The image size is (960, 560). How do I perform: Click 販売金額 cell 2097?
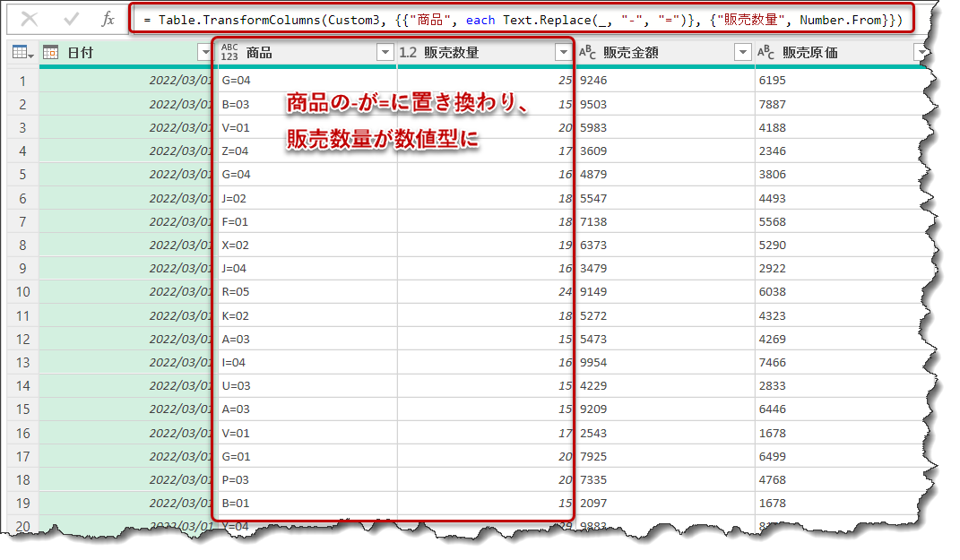[665, 504]
